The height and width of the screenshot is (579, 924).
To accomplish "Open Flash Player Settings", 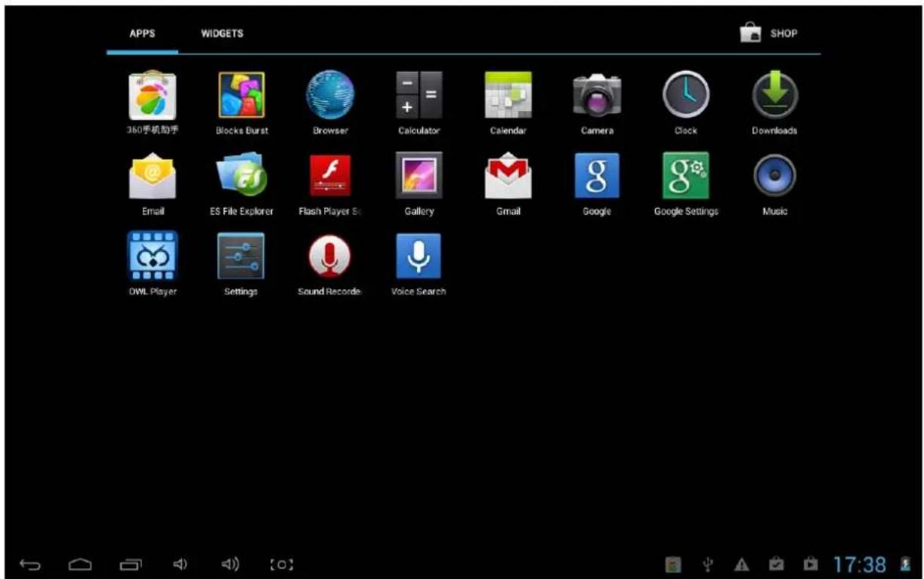I will [x=330, y=184].
